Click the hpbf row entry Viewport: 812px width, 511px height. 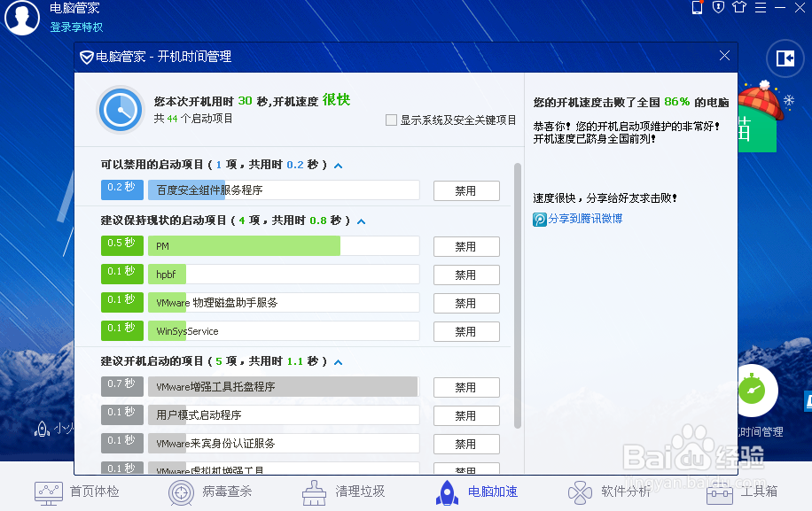point(284,275)
